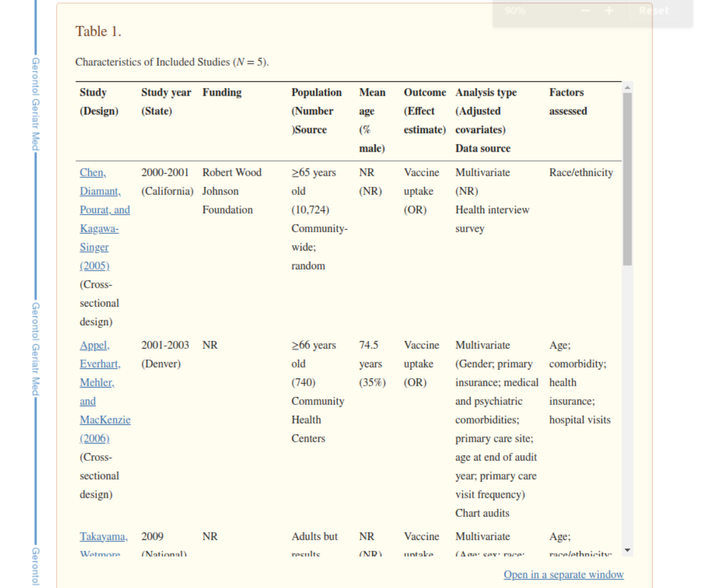
Task: Click the zoom out minus icon
Action: point(585,11)
